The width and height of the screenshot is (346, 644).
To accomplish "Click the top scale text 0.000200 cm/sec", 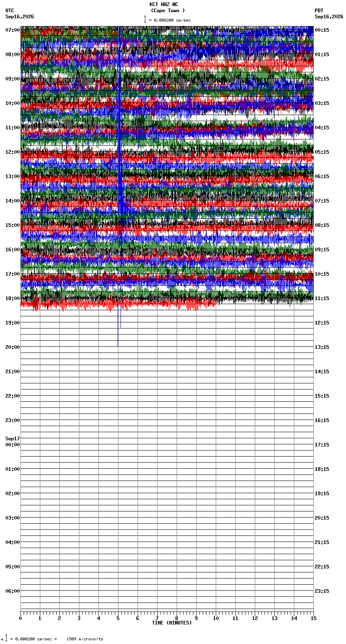I will tap(172, 20).
